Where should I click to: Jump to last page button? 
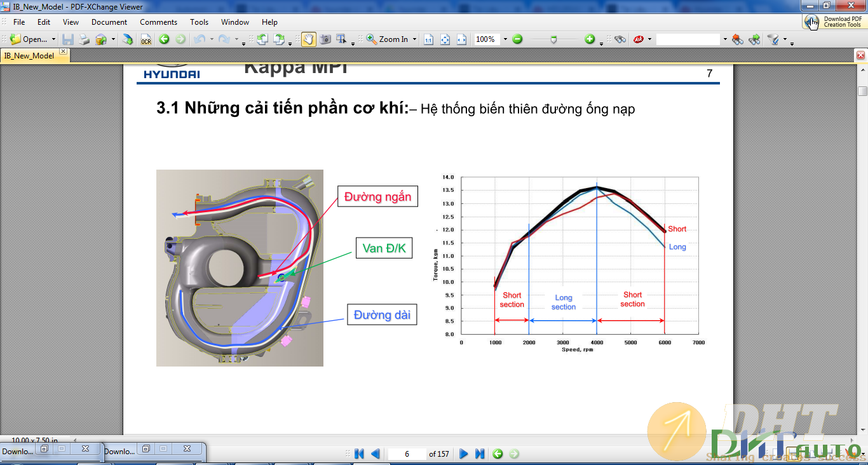tap(480, 454)
